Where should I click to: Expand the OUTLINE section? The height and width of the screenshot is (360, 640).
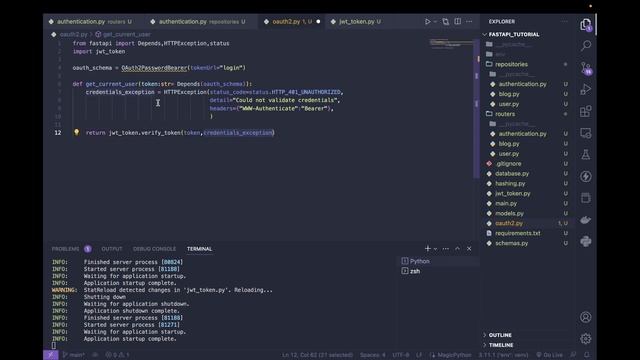pyautogui.click(x=500, y=335)
